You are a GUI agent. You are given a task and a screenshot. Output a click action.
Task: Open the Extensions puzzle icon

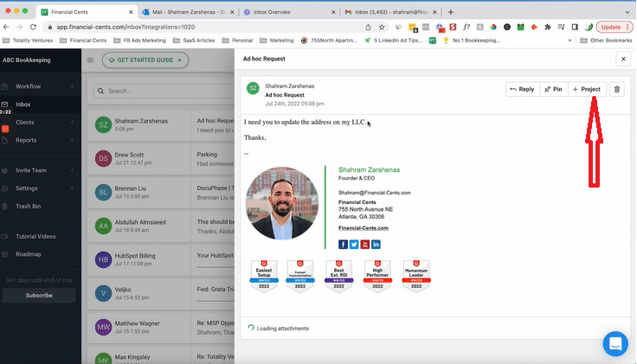pyautogui.click(x=548, y=27)
